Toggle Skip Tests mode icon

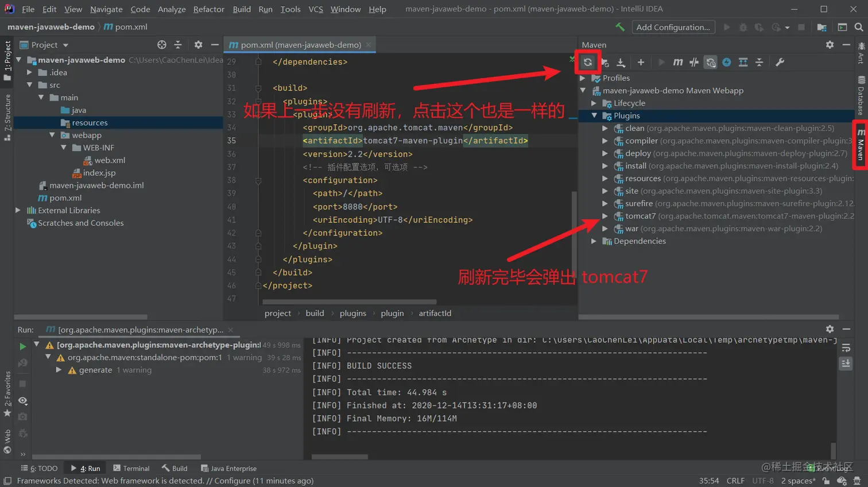pyautogui.click(x=727, y=62)
